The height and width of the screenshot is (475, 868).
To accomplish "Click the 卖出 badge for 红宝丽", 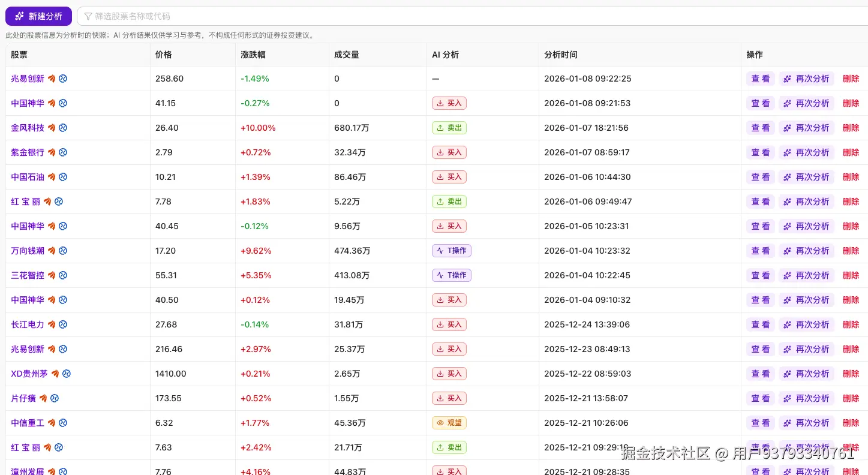I will (x=449, y=202).
